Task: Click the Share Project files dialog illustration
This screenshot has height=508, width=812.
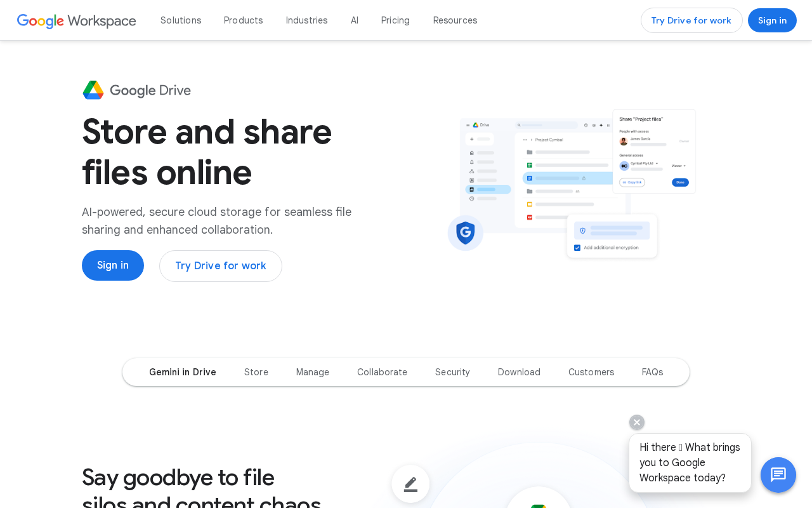Action: click(654, 151)
